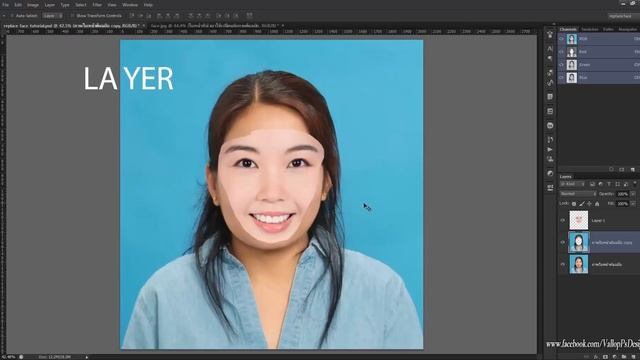The height and width of the screenshot is (360, 640).
Task: Open the Opacity slider dropdown arrow
Action: tap(633, 194)
